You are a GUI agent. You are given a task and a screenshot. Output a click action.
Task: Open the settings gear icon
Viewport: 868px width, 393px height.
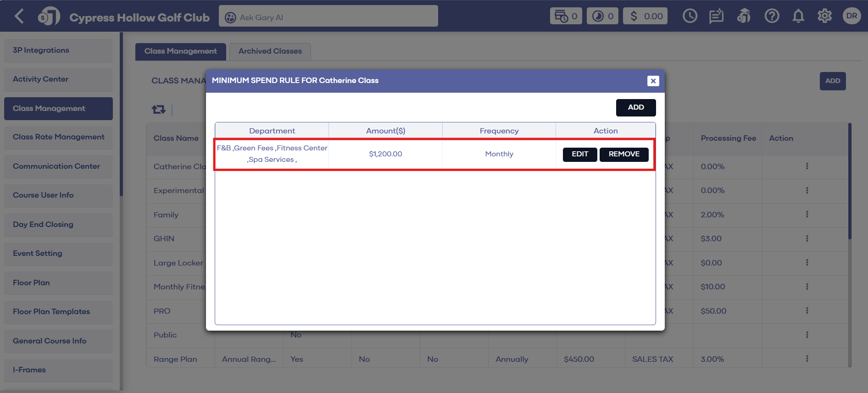824,17
